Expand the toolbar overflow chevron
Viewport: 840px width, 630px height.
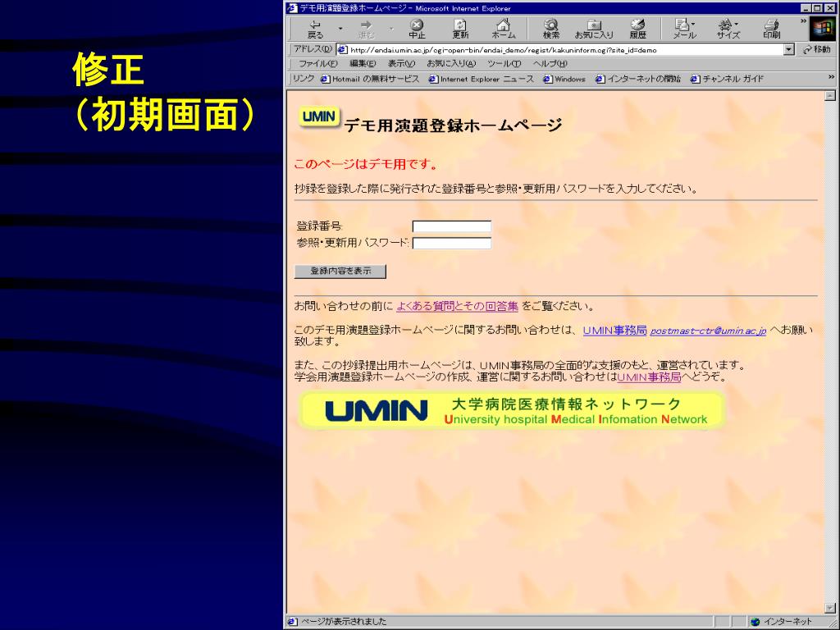[x=803, y=21]
